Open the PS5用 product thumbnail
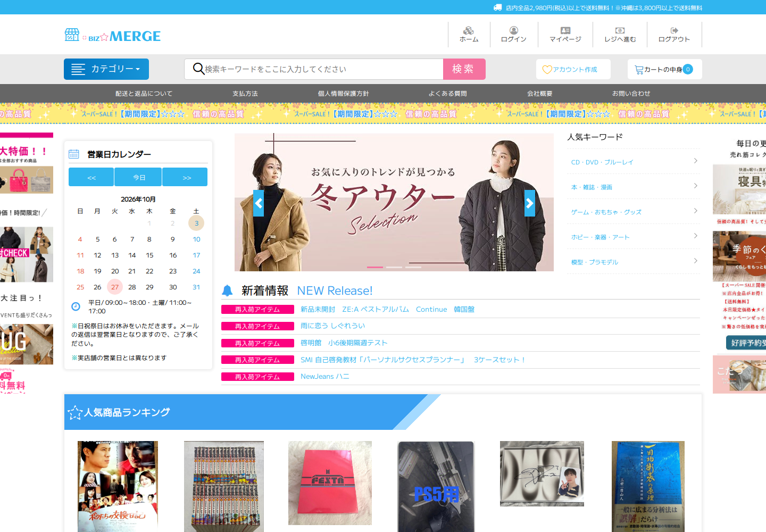Viewport: 766px width, 532px height. [x=436, y=486]
